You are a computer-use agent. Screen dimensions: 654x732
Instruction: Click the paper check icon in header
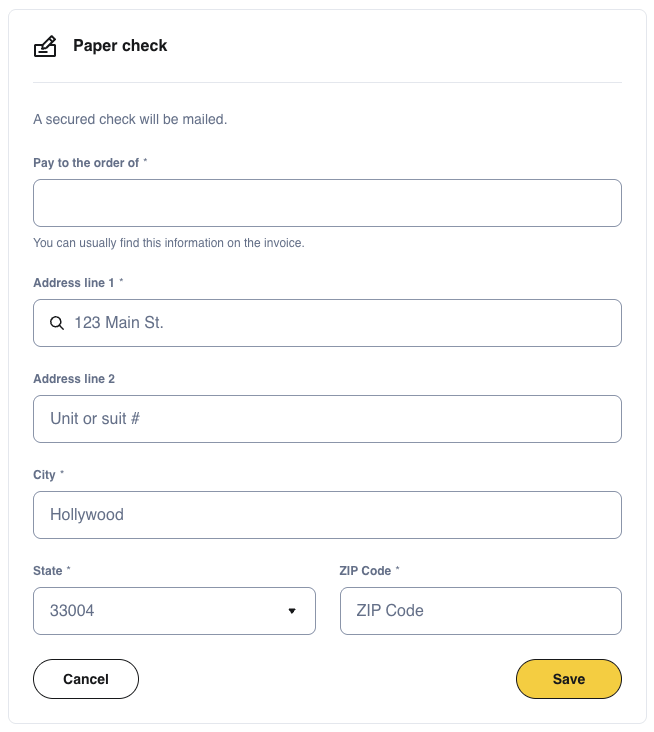45,46
